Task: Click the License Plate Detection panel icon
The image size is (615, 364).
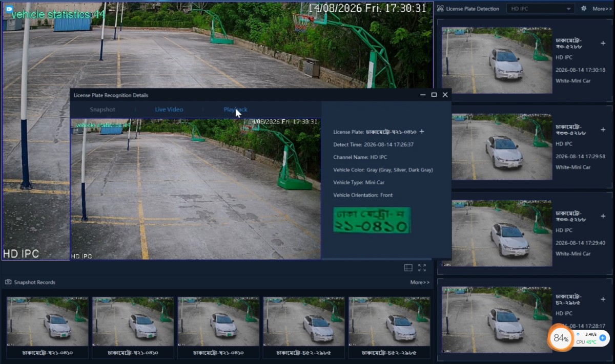Action: click(x=440, y=9)
